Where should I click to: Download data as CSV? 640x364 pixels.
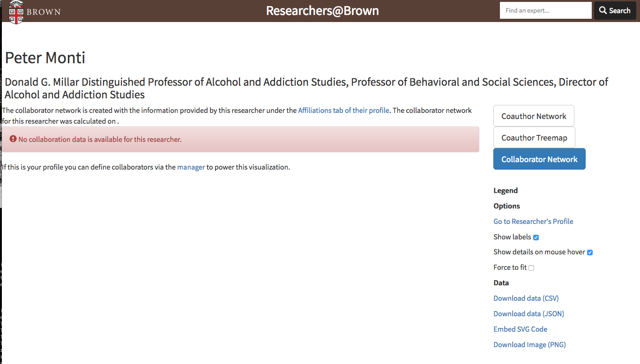(x=526, y=298)
